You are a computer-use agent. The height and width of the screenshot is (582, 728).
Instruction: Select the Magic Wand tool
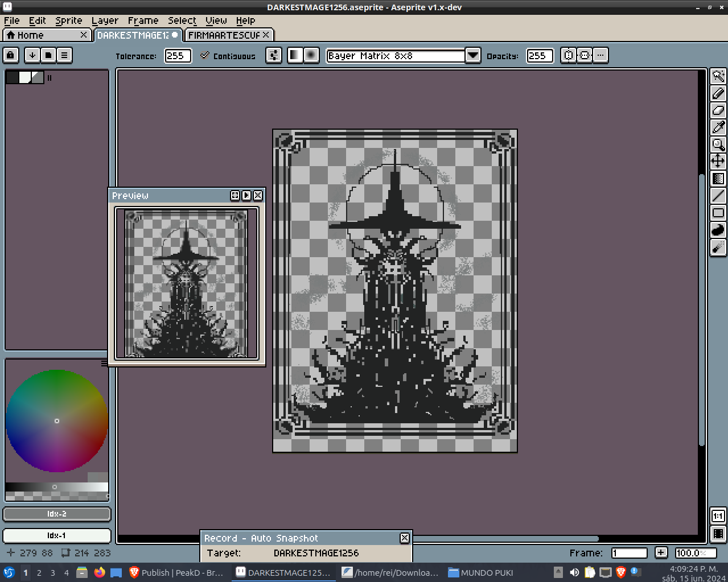tap(718, 76)
